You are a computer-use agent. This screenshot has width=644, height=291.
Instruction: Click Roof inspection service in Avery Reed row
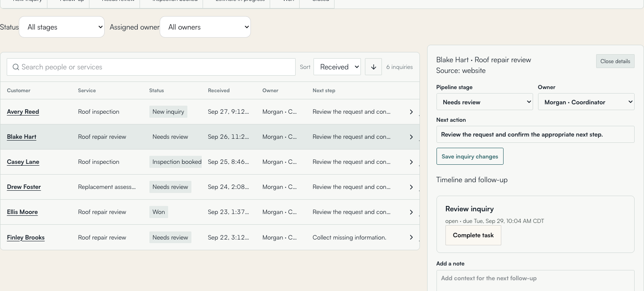coord(98,112)
